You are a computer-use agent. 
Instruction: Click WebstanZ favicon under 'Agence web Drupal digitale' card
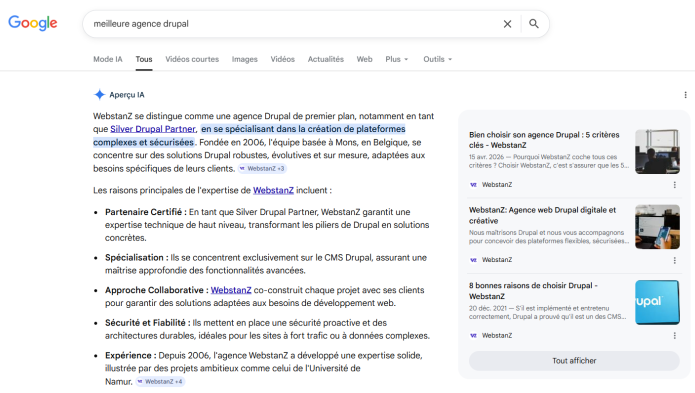click(473, 260)
